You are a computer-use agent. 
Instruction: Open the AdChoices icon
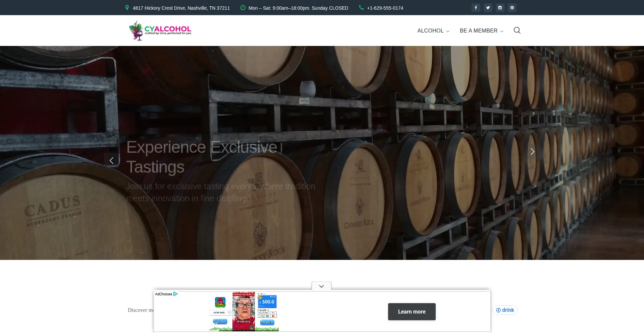click(175, 294)
